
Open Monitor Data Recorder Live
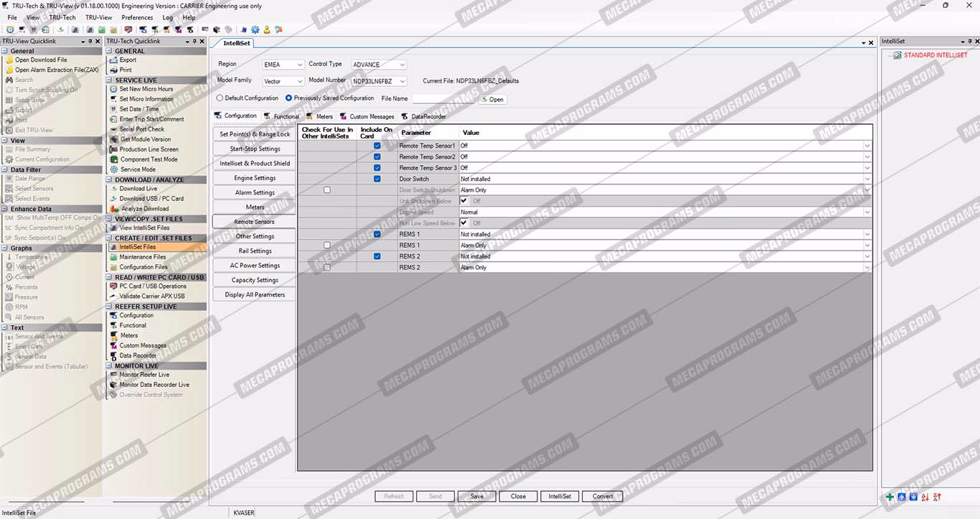click(x=154, y=385)
